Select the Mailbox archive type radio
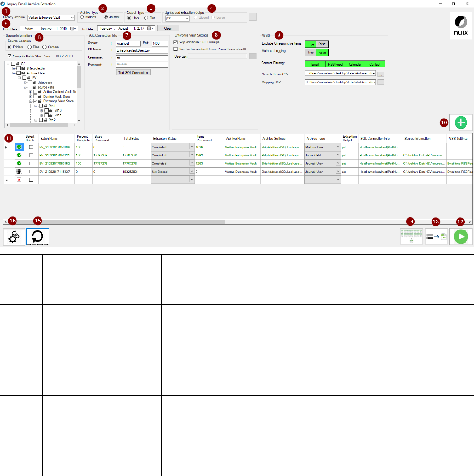This screenshot has width=474, height=476. [x=82, y=17]
